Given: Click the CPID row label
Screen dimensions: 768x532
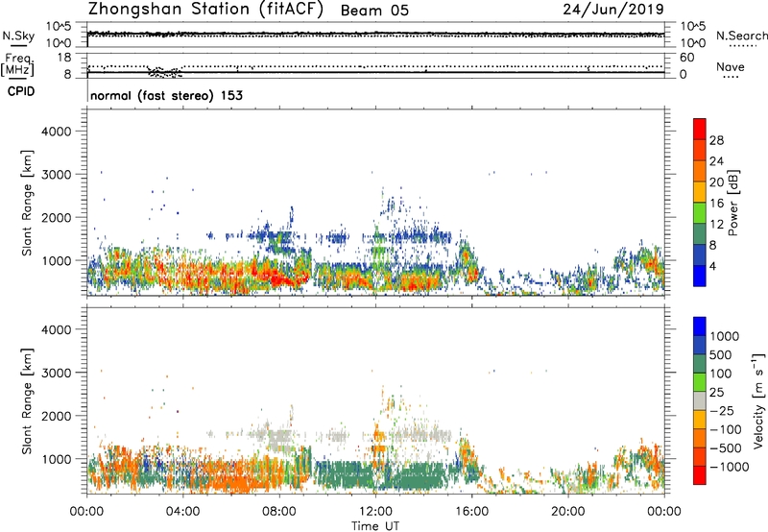Looking at the screenshot, I should tap(21, 91).
